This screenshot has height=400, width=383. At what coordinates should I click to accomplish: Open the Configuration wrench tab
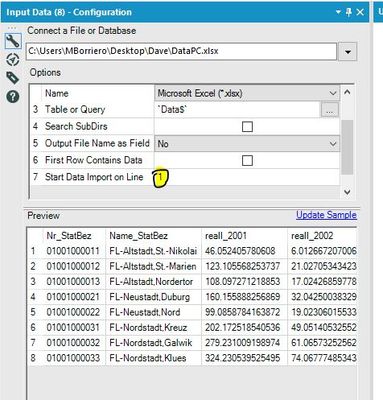point(13,42)
